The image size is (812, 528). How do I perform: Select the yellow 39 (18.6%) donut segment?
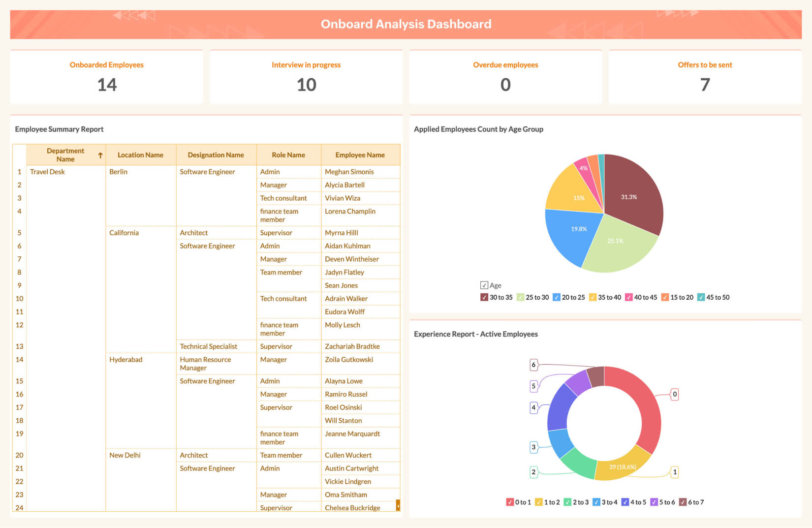click(x=622, y=466)
